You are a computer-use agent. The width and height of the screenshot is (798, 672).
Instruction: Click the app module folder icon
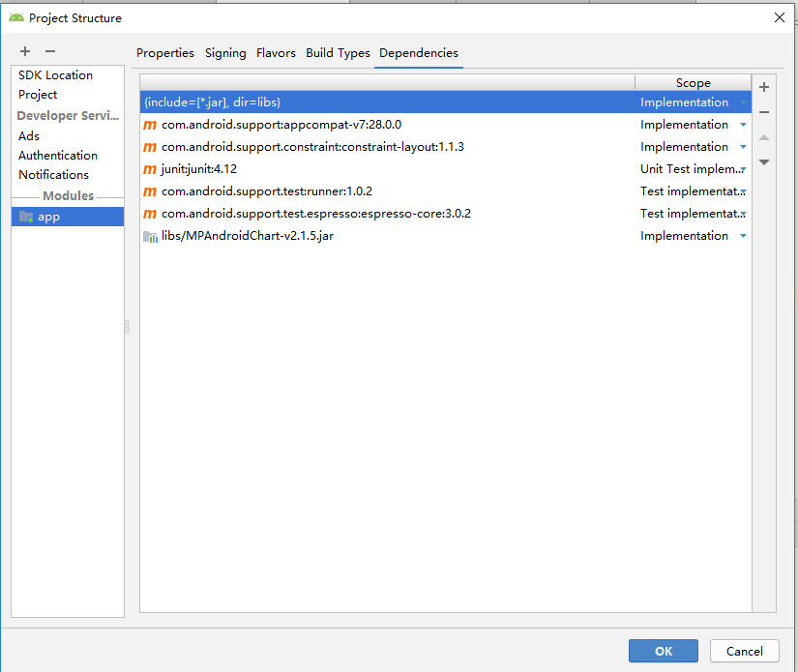click(26, 217)
